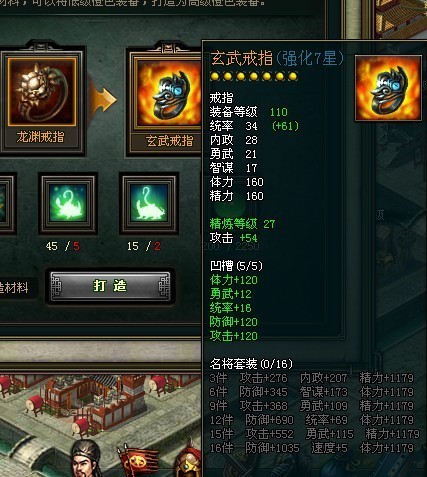Click the bearded general portrait at bottom
The image size is (427, 477).
pyautogui.click(x=86, y=459)
